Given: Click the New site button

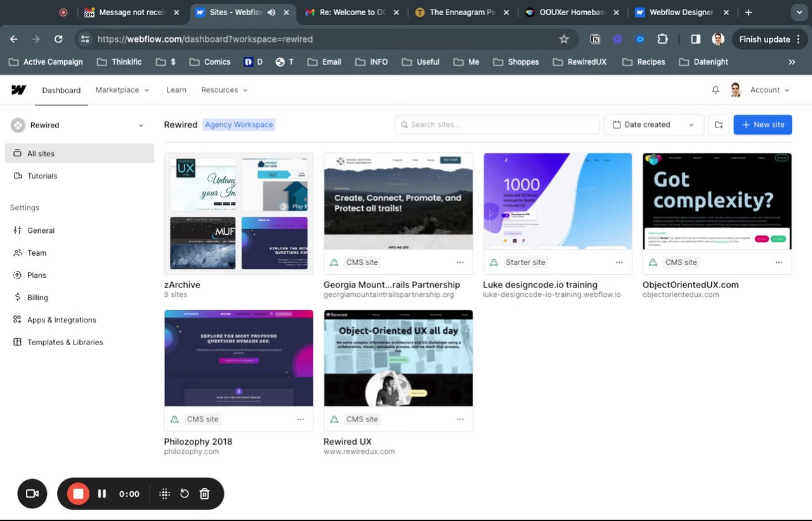Looking at the screenshot, I should [763, 125].
